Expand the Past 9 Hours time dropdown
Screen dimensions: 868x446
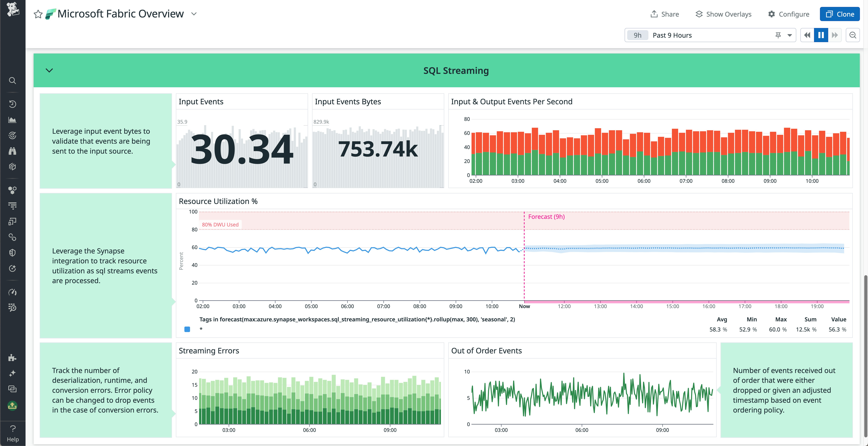coord(790,35)
